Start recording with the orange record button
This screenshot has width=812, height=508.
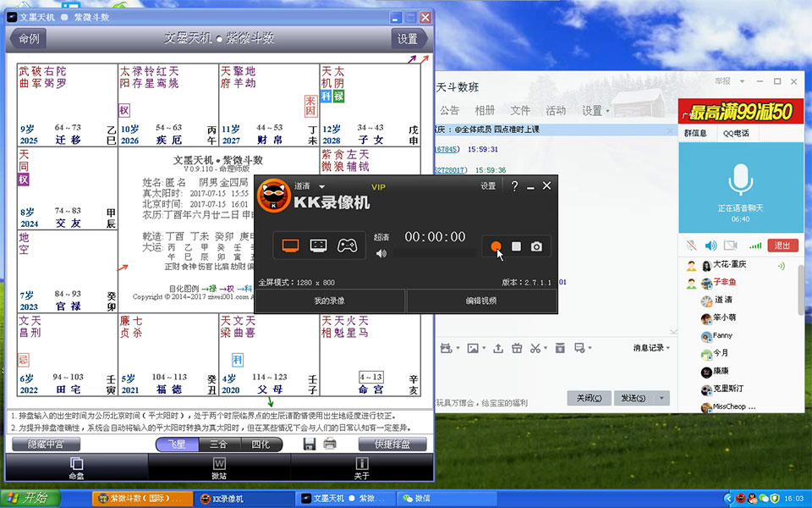(x=496, y=246)
